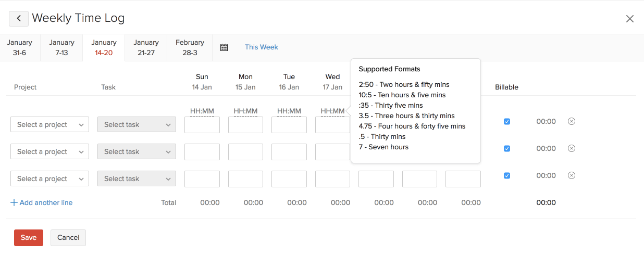Select the February 28-3 week tab
644x256 pixels.
pos(190,47)
